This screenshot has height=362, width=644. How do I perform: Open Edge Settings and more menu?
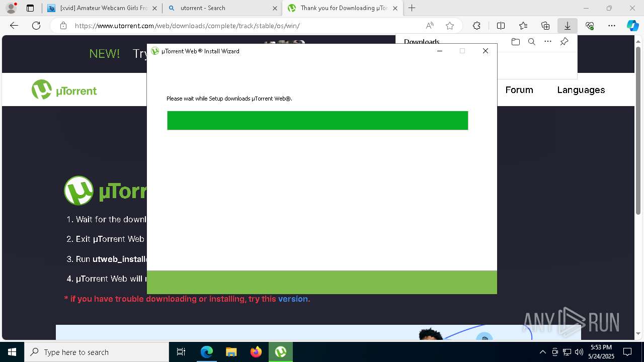point(612,26)
